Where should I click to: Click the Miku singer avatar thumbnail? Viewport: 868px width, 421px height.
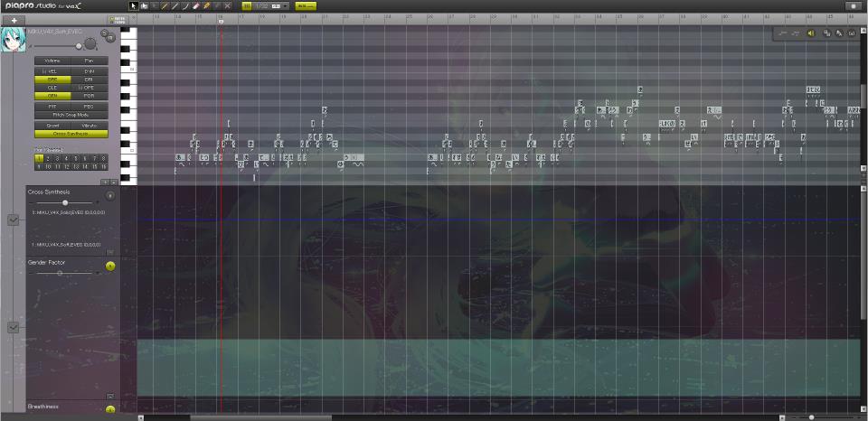(x=13, y=39)
